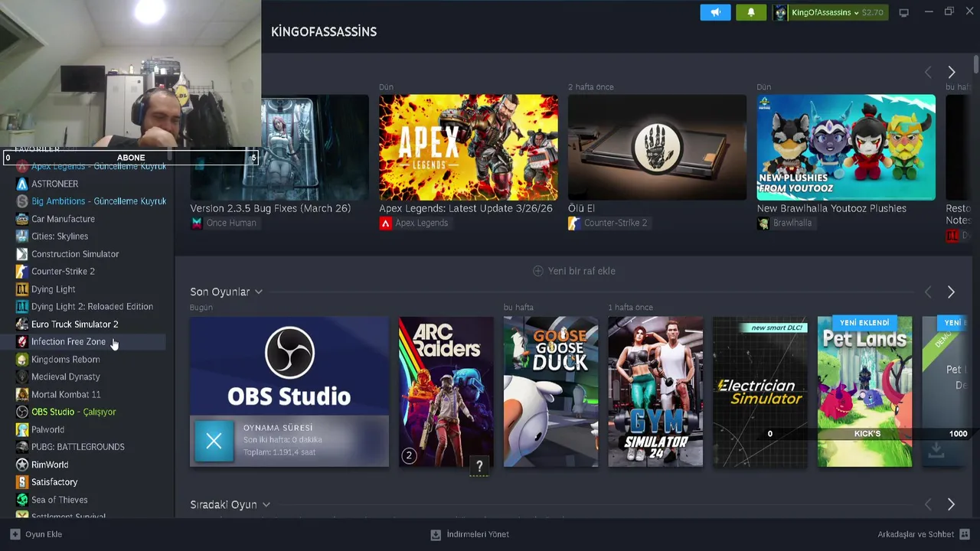Click the Dying Light list icon
The image size is (980, 551).
point(22,289)
